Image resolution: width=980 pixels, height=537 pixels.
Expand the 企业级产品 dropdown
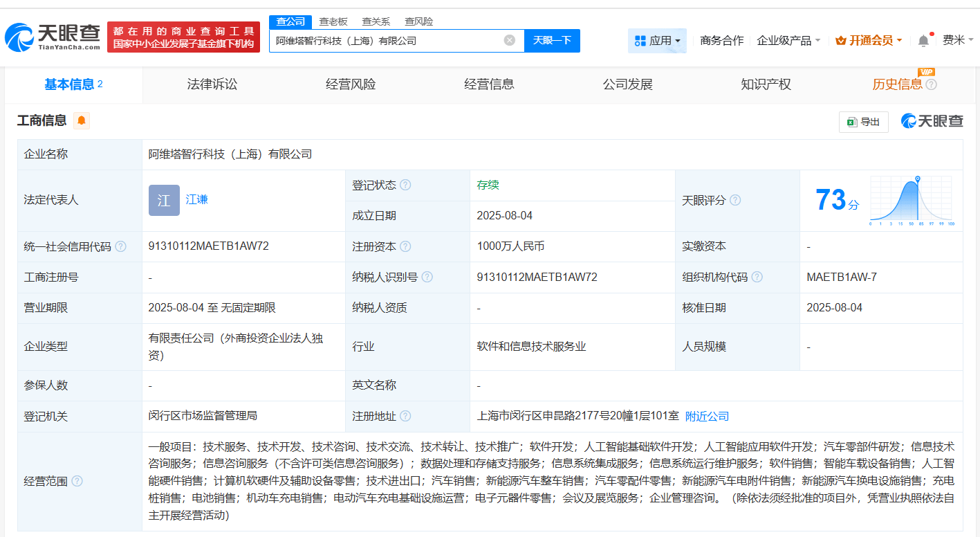788,41
